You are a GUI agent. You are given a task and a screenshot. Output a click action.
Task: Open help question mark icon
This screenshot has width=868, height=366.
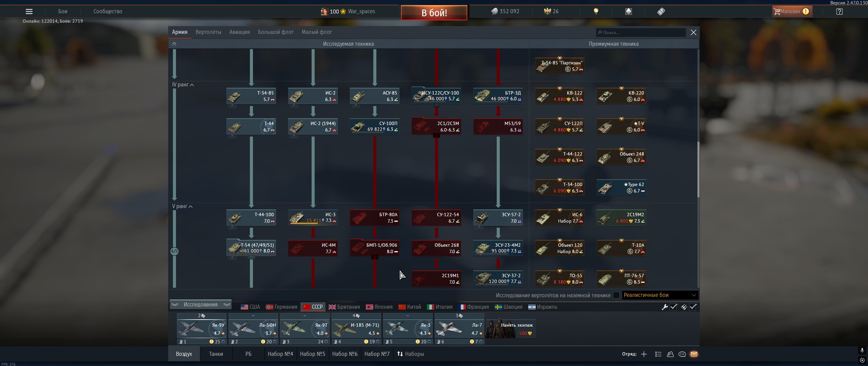[x=839, y=12]
